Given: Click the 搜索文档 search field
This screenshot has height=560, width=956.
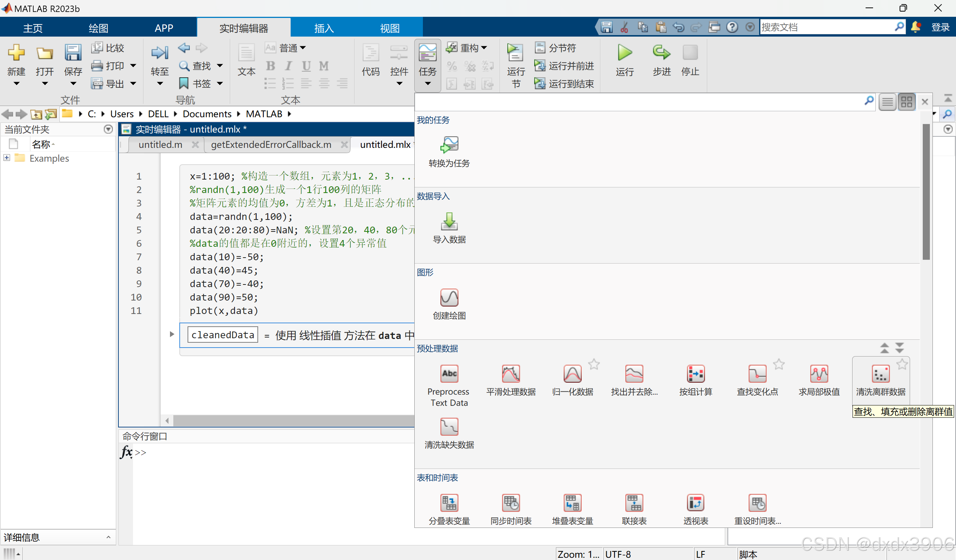Looking at the screenshot, I should [x=826, y=27].
